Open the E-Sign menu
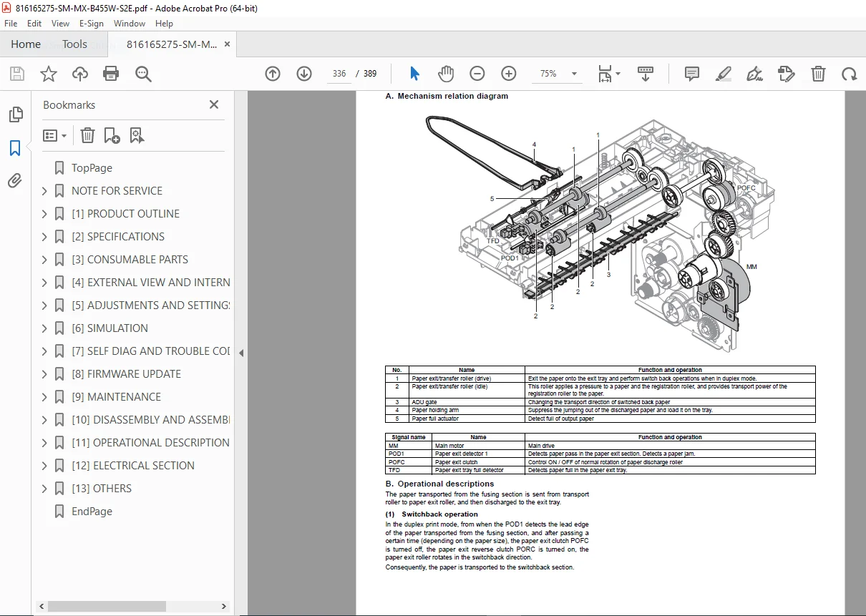Image resolution: width=866 pixels, height=616 pixels. point(92,24)
